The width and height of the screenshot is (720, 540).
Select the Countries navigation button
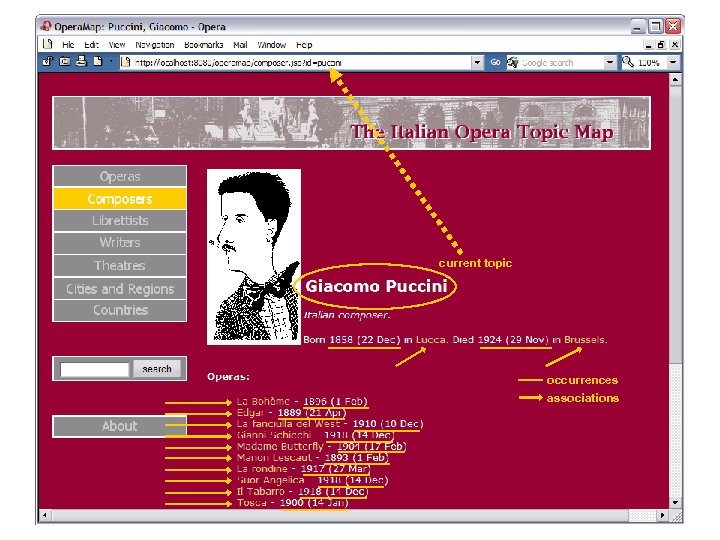(x=120, y=310)
